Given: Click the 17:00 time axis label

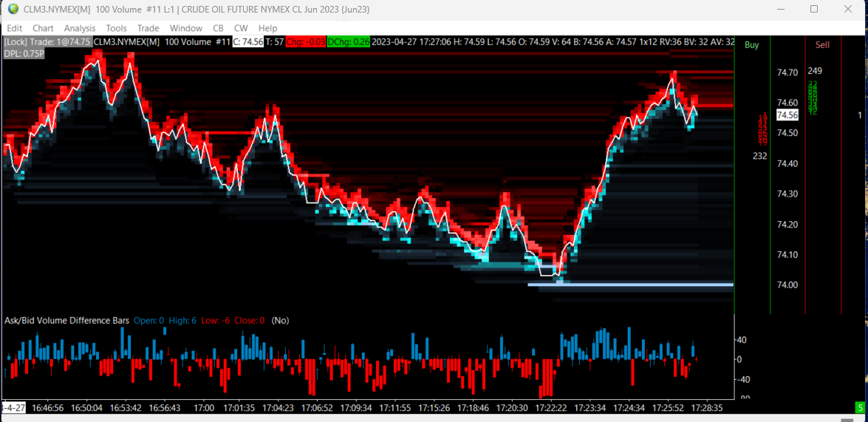Looking at the screenshot, I should click(x=205, y=408).
